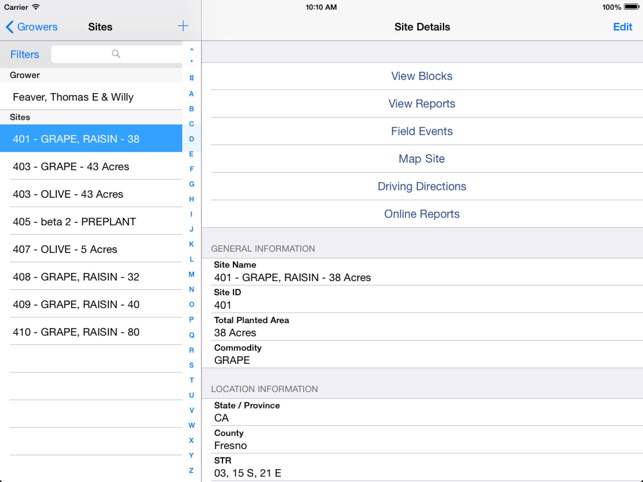The image size is (643, 482).
Task: Open Map Site
Action: coord(421,159)
